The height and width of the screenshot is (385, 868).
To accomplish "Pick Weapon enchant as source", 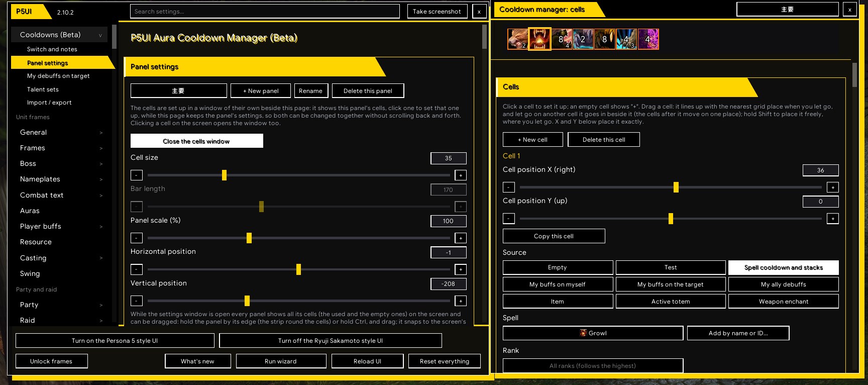I will click(784, 302).
